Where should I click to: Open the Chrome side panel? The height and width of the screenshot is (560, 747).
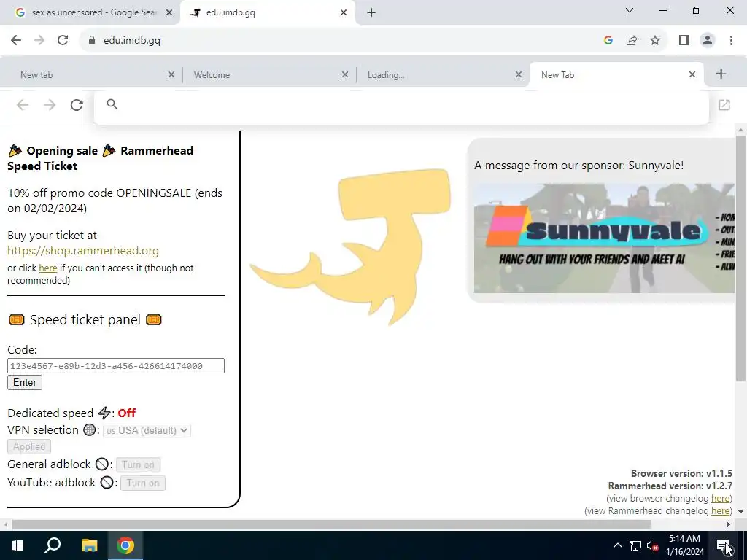pyautogui.click(x=684, y=41)
